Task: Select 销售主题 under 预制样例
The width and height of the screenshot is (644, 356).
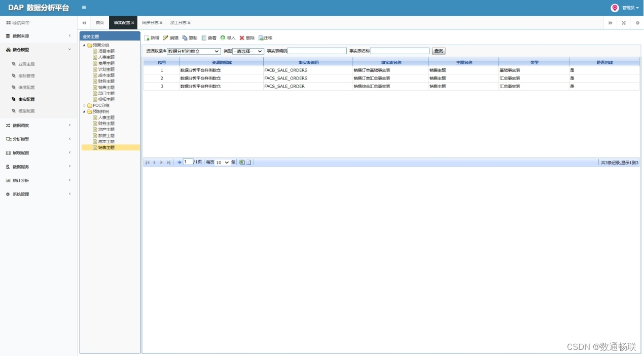Action: coord(106,147)
